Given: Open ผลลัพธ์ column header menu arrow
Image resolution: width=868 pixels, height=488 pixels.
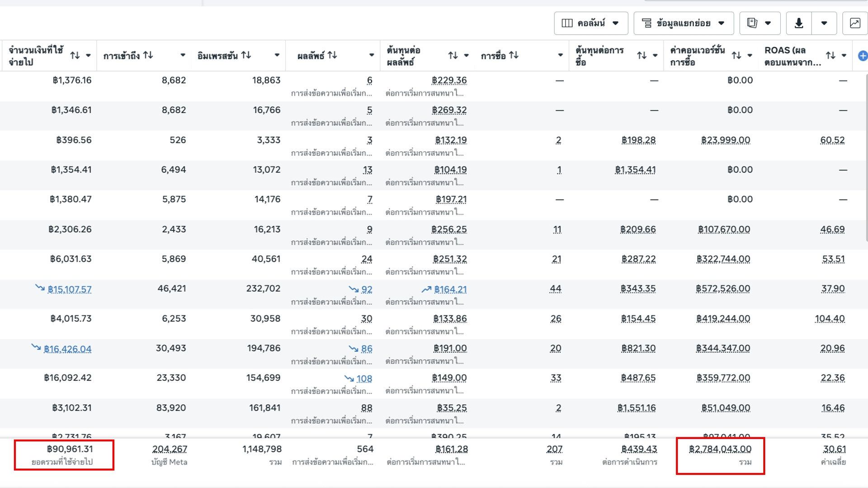Looking at the screenshot, I should click(x=371, y=55).
